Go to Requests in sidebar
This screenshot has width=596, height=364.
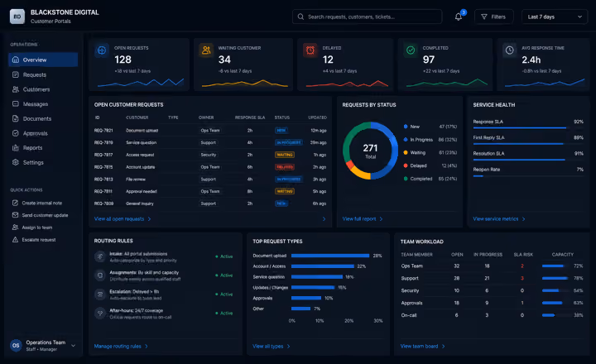[43, 74]
